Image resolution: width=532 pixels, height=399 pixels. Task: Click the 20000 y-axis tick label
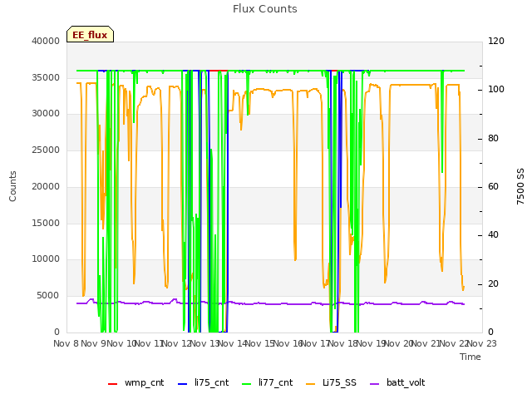(x=46, y=186)
